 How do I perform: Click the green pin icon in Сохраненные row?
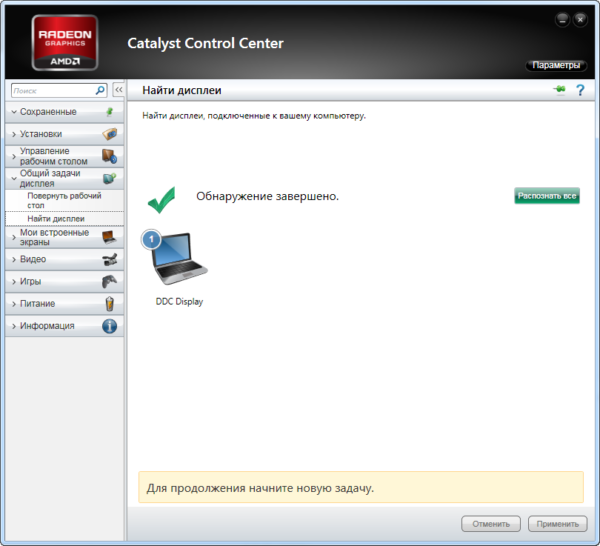click(110, 112)
